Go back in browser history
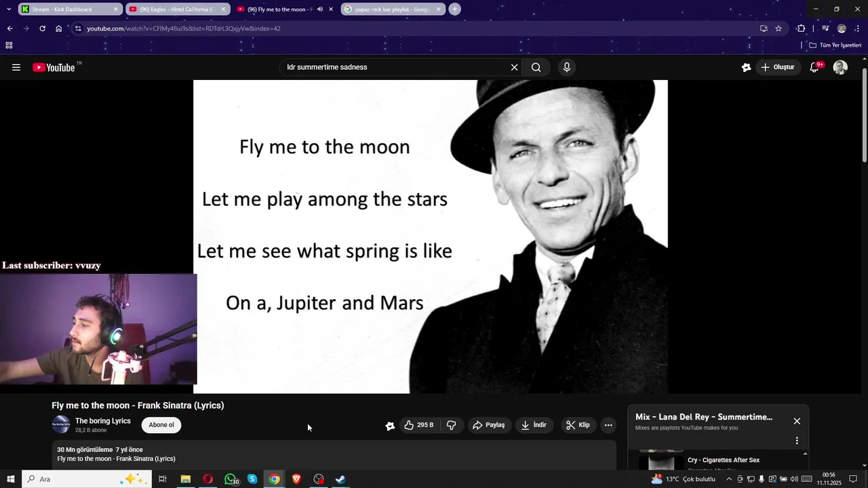The width and height of the screenshot is (868, 488). tap(9, 28)
